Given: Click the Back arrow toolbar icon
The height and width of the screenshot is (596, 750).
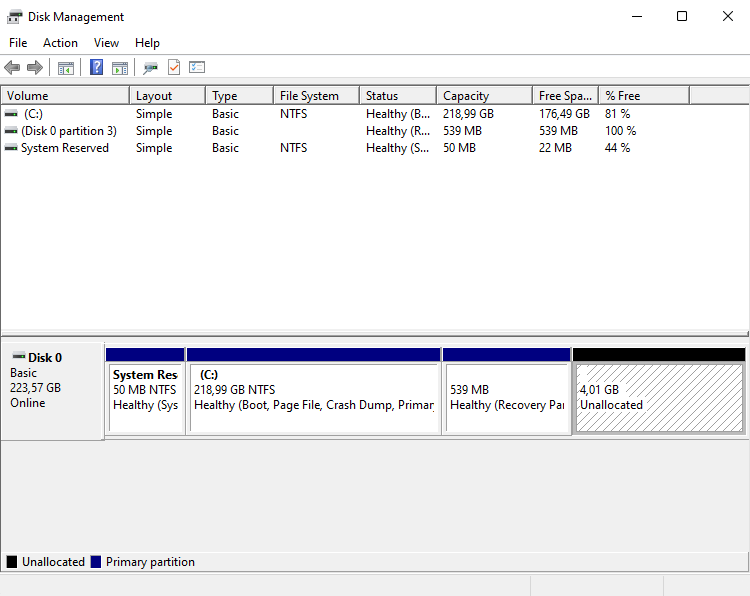Looking at the screenshot, I should click(x=12, y=68).
